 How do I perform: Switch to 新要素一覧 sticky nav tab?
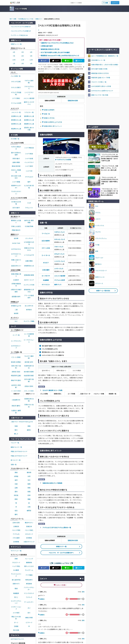coord(112,393)
